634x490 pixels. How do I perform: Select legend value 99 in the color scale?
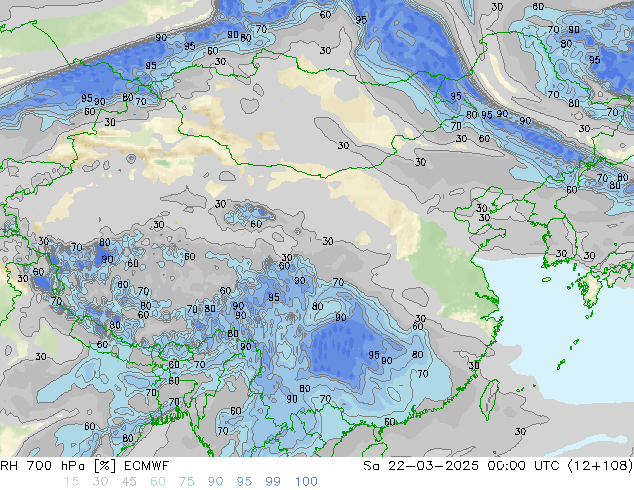[273, 482]
